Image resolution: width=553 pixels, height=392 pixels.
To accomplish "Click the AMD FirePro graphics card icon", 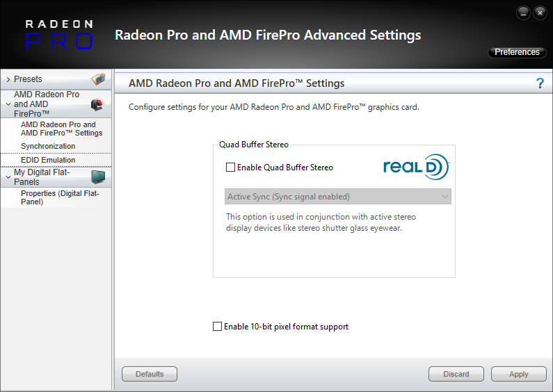I will click(97, 104).
